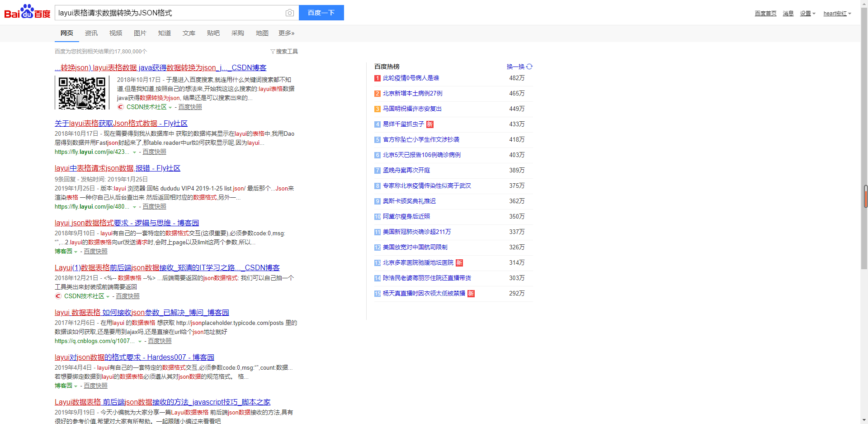Click the funnel icon next to 搜索工具
Viewport: 868px width, 424px height.
pos(272,51)
